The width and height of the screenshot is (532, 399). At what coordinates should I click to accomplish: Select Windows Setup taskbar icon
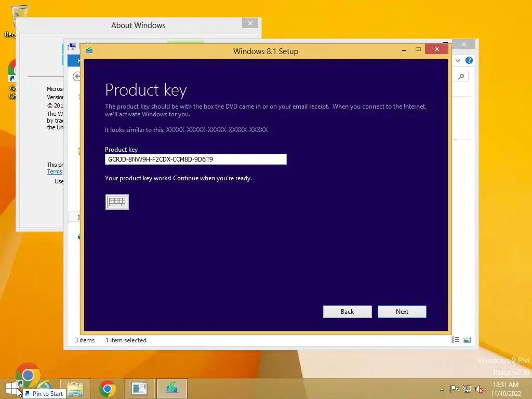[172, 389]
